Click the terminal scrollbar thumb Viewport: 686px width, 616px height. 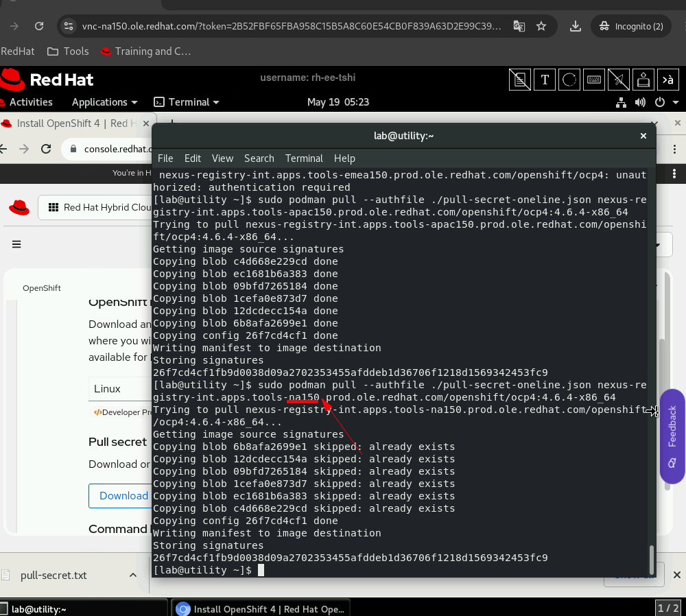point(652,560)
